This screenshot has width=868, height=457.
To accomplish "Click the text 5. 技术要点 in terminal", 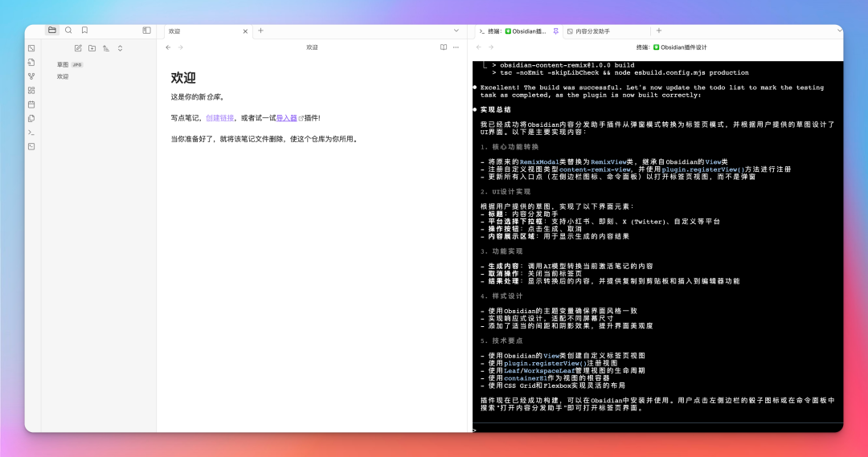I will tap(502, 341).
